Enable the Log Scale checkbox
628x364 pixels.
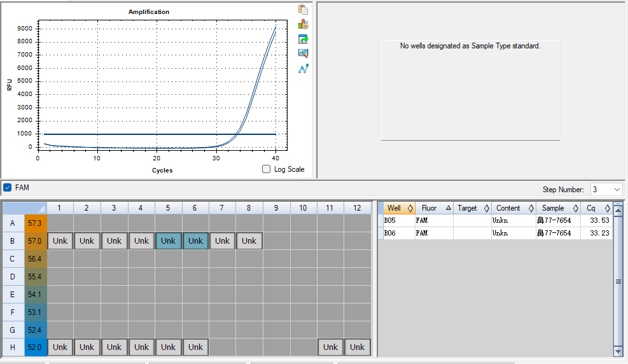pos(267,169)
